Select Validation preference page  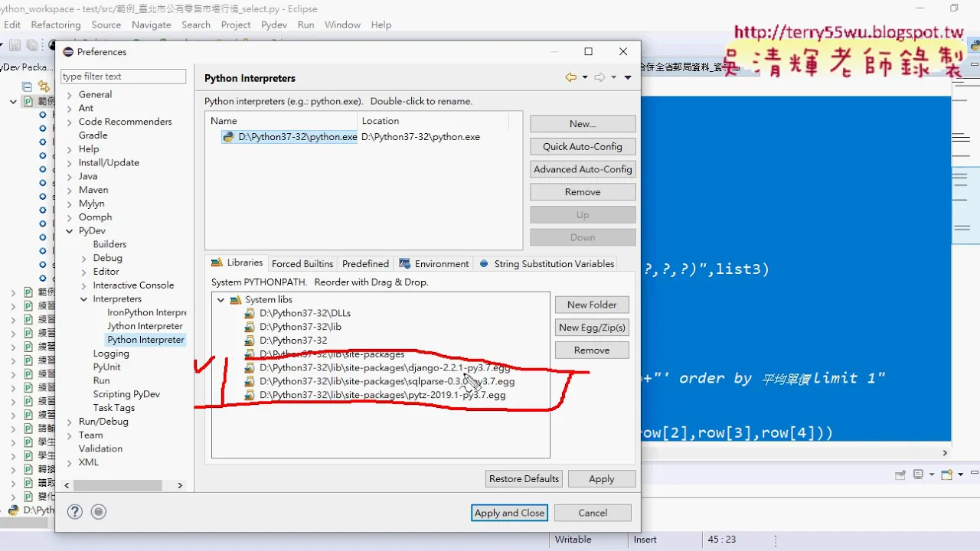[x=100, y=448]
